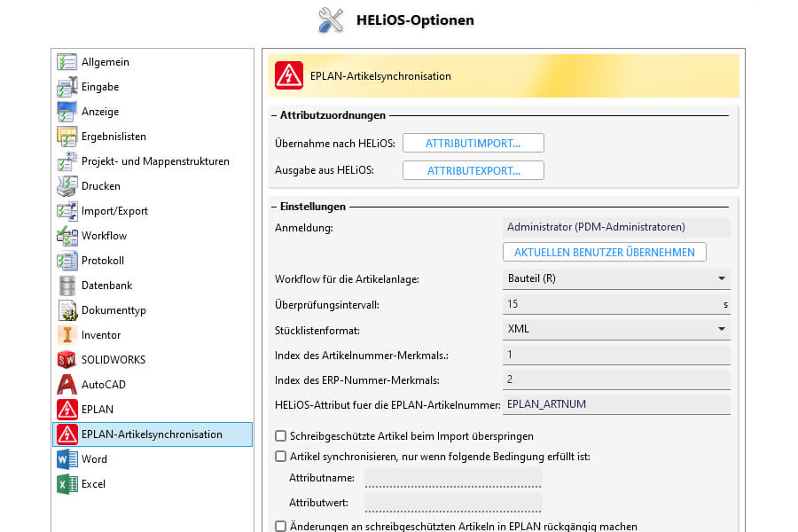Collapse the Einstellungen section

274,207
